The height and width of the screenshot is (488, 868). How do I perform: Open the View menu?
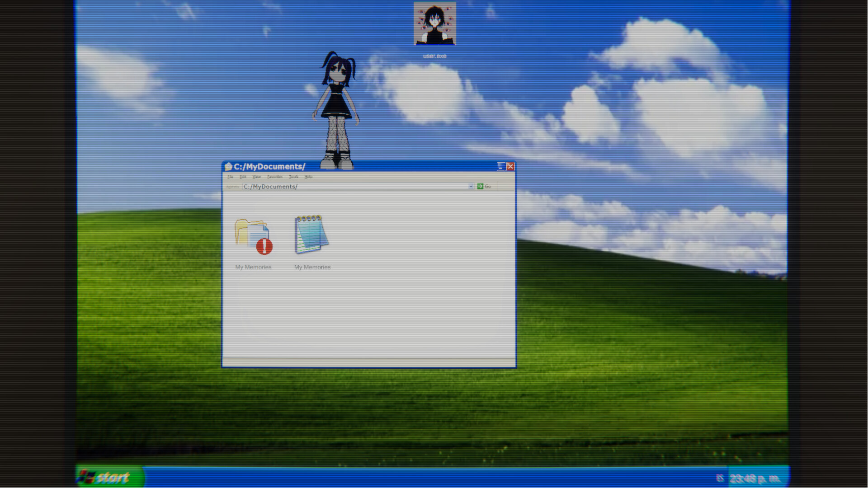(x=257, y=177)
